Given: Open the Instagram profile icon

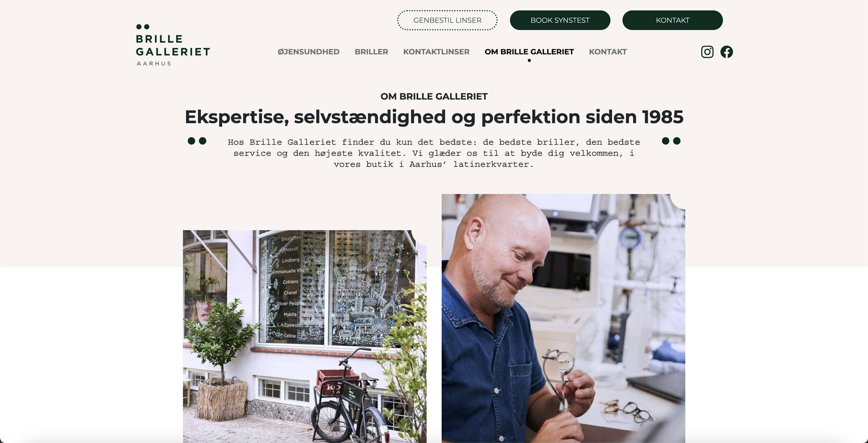Looking at the screenshot, I should click(707, 52).
